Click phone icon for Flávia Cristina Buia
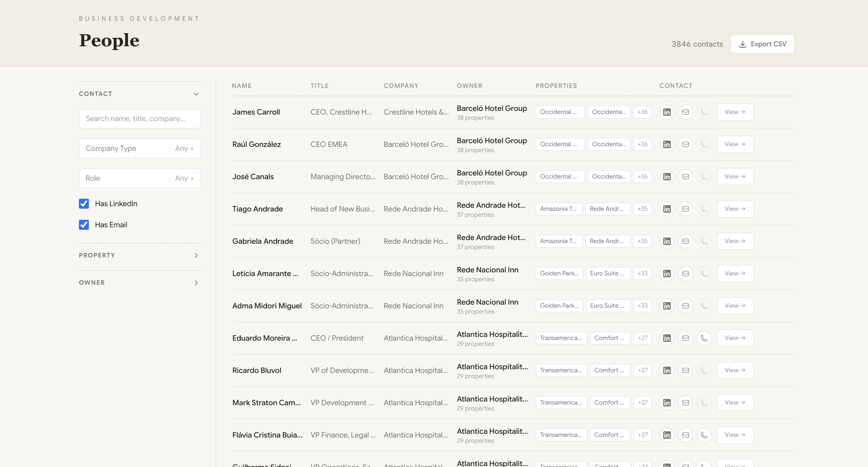The image size is (868, 467). 704,435
